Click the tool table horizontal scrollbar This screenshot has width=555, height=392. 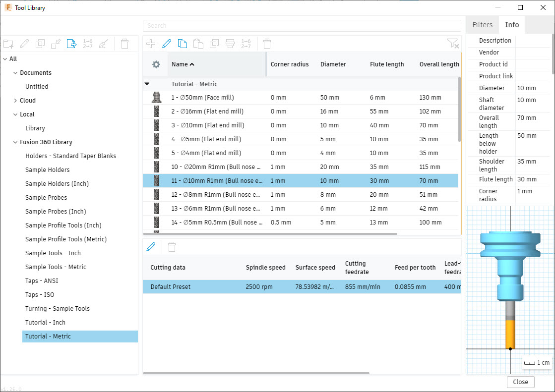coord(270,234)
